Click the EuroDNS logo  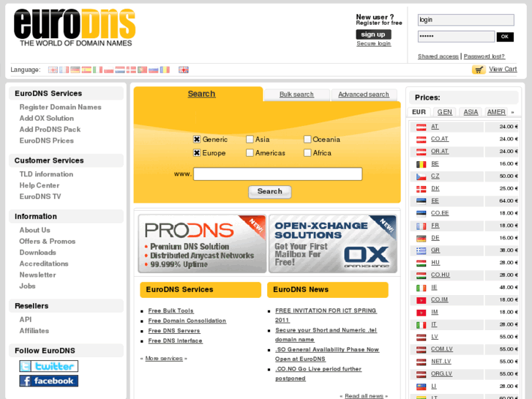point(75,27)
